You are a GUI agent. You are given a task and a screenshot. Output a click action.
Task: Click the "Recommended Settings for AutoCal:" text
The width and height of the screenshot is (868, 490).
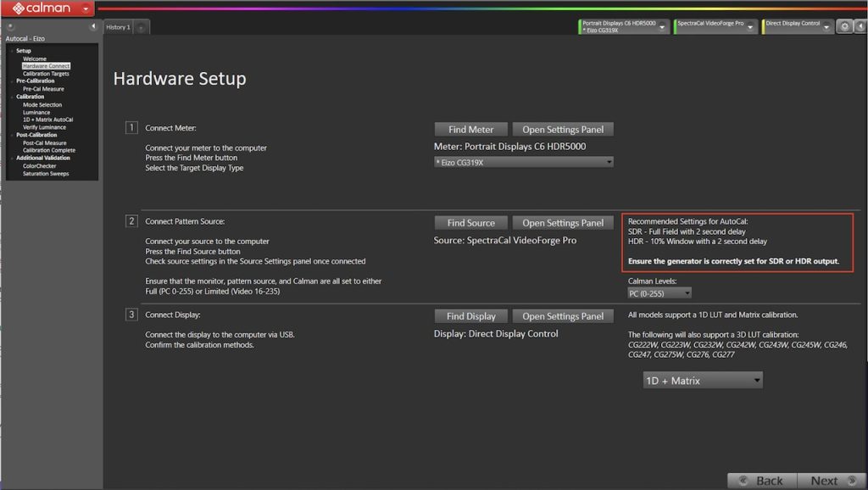[x=687, y=221]
